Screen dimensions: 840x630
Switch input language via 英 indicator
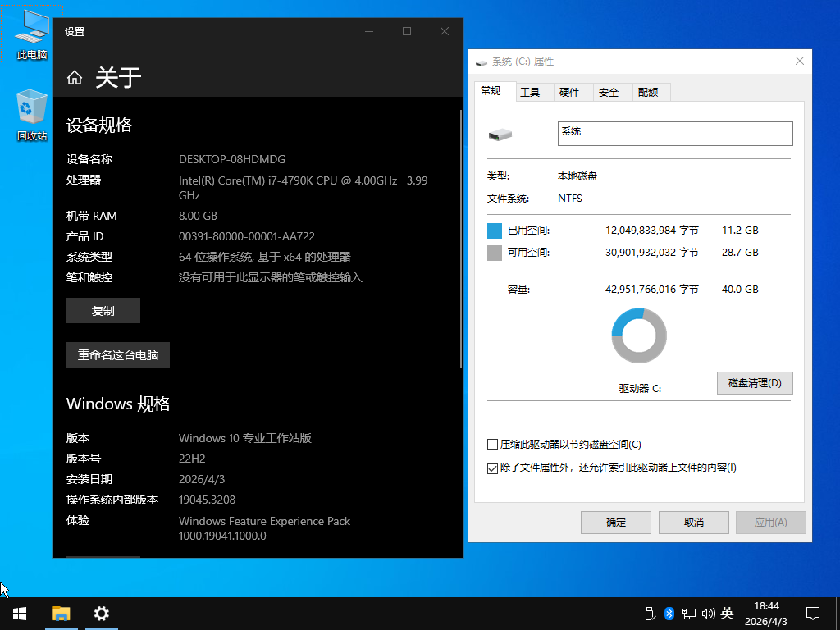(x=727, y=613)
